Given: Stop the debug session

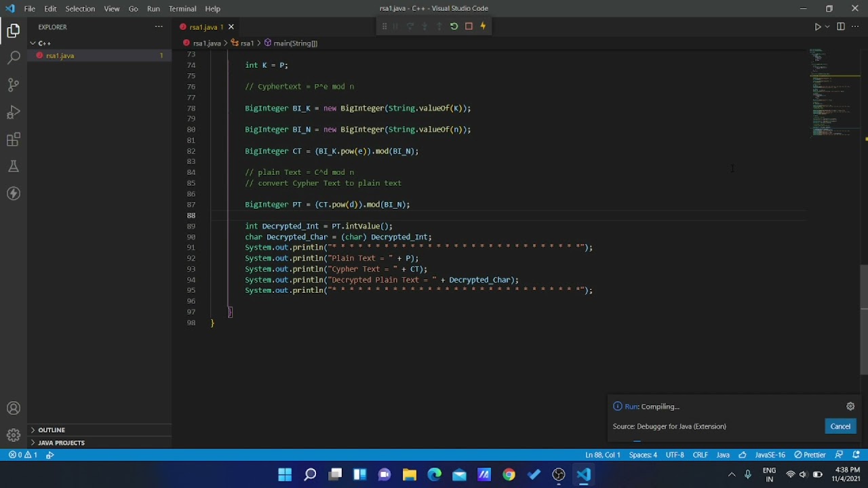Looking at the screenshot, I should (x=469, y=26).
